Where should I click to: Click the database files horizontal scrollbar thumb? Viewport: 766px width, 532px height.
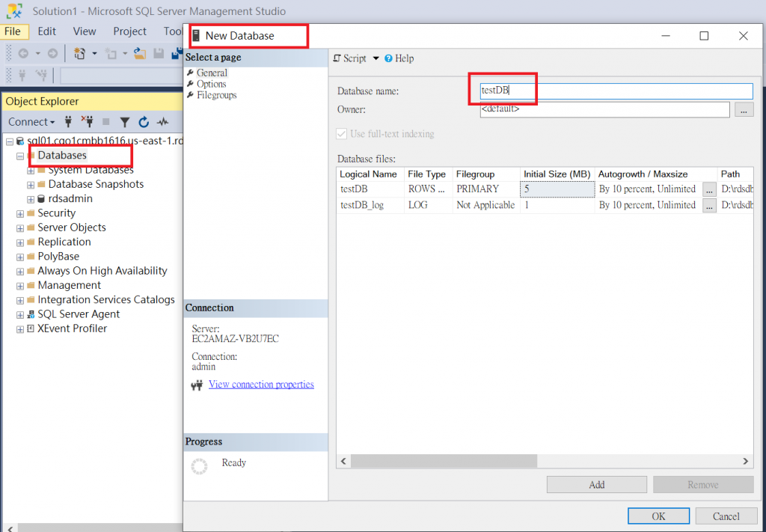tap(444, 461)
